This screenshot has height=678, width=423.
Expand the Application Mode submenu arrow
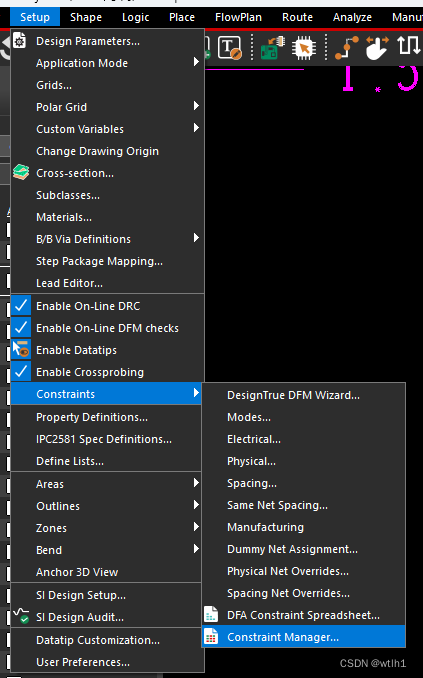(196, 62)
